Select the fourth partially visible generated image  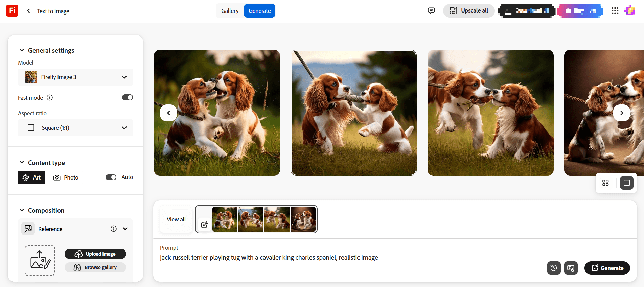[604, 113]
